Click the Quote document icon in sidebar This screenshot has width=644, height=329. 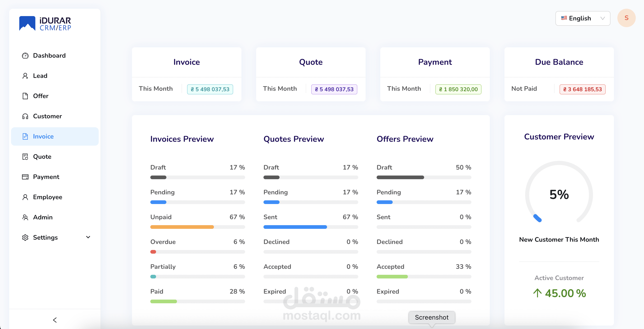25,157
